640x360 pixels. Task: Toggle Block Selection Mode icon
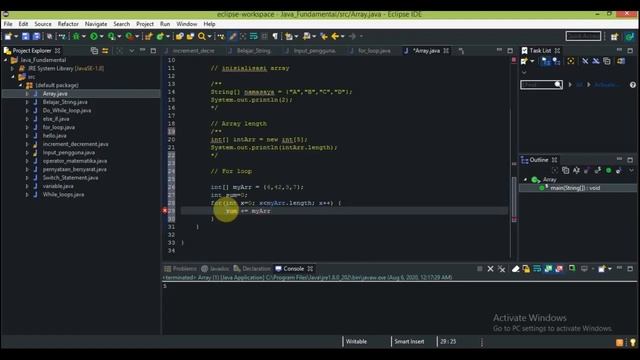click(x=264, y=36)
